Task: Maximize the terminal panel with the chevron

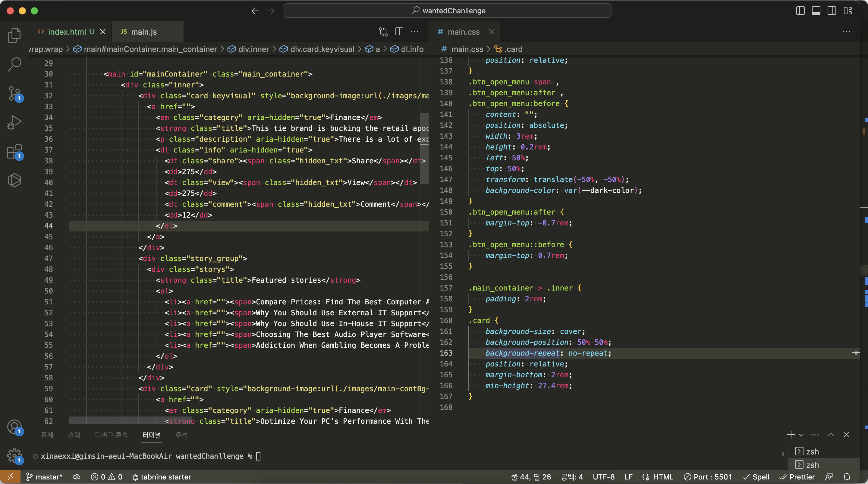Action: (x=831, y=435)
